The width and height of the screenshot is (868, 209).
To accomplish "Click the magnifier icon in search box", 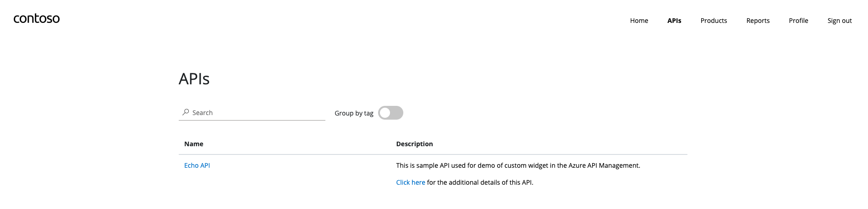I will point(186,112).
